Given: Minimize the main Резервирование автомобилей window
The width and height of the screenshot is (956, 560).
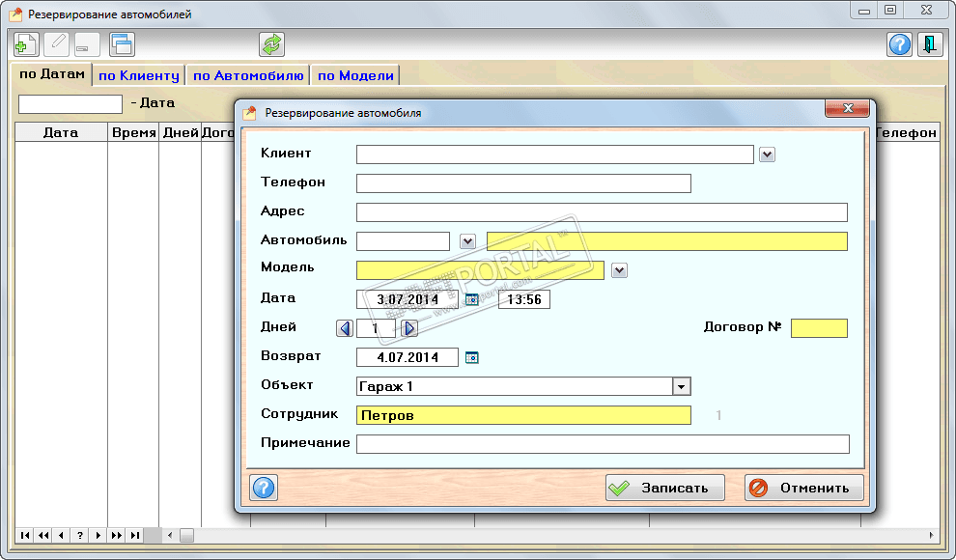Looking at the screenshot, I should pyautogui.click(x=864, y=11).
